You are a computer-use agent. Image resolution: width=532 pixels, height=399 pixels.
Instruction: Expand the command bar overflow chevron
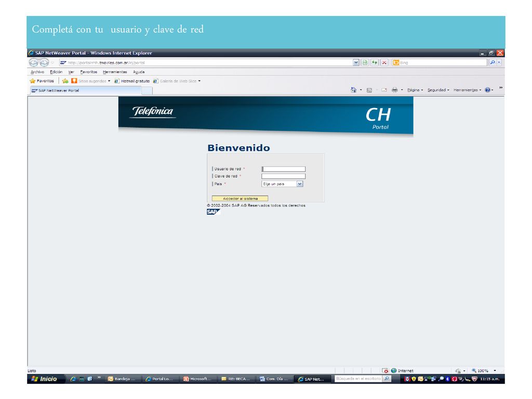click(x=500, y=88)
